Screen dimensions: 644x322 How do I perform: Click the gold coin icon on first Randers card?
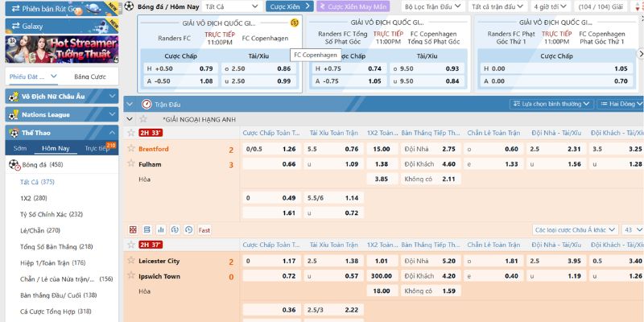click(294, 23)
